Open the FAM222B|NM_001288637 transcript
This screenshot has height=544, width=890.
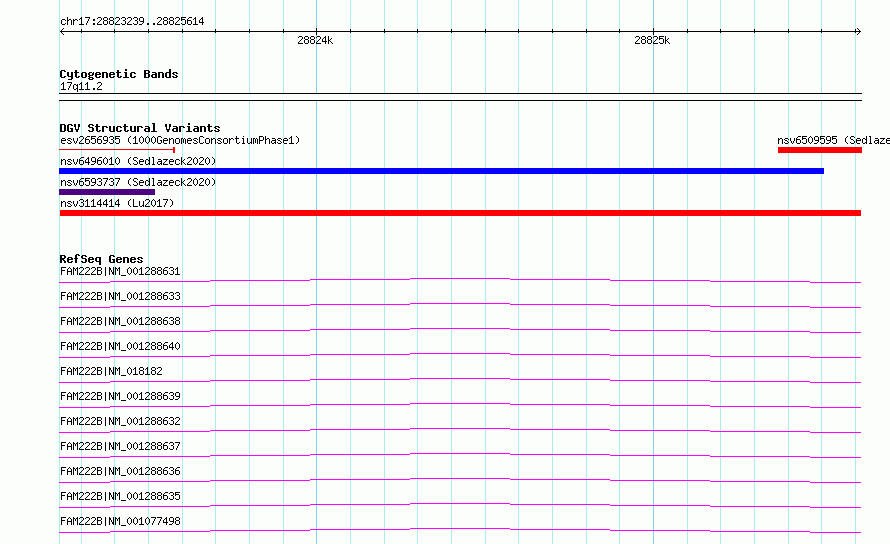[120, 446]
